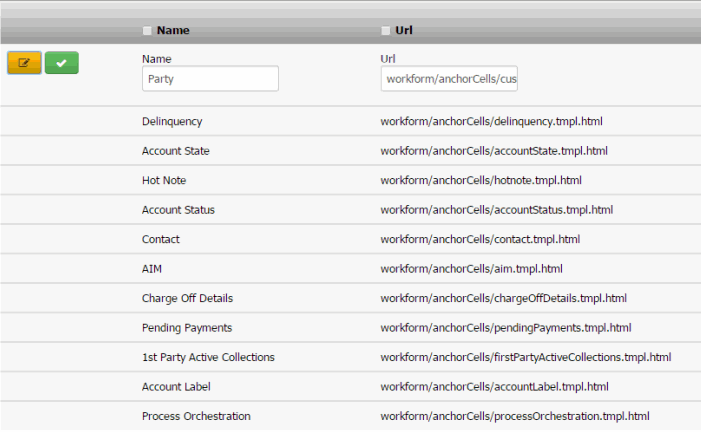Click the pendingPayments.tmpl.html url cell
The width and height of the screenshot is (701, 432).
tap(505, 328)
